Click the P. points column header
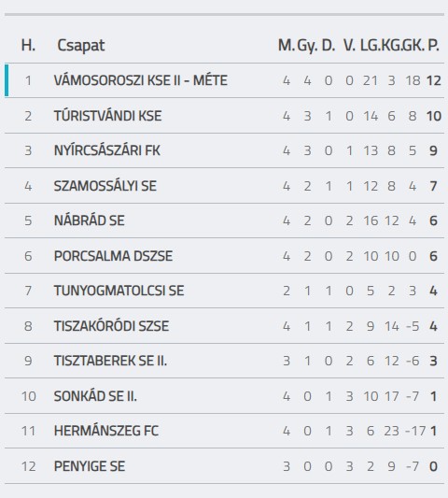The width and height of the screenshot is (448, 498). pos(433,45)
